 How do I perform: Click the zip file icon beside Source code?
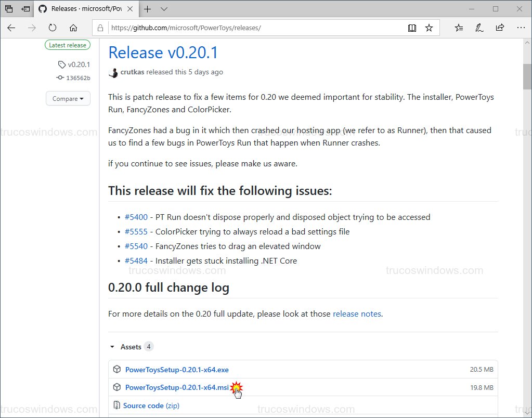tap(116, 406)
